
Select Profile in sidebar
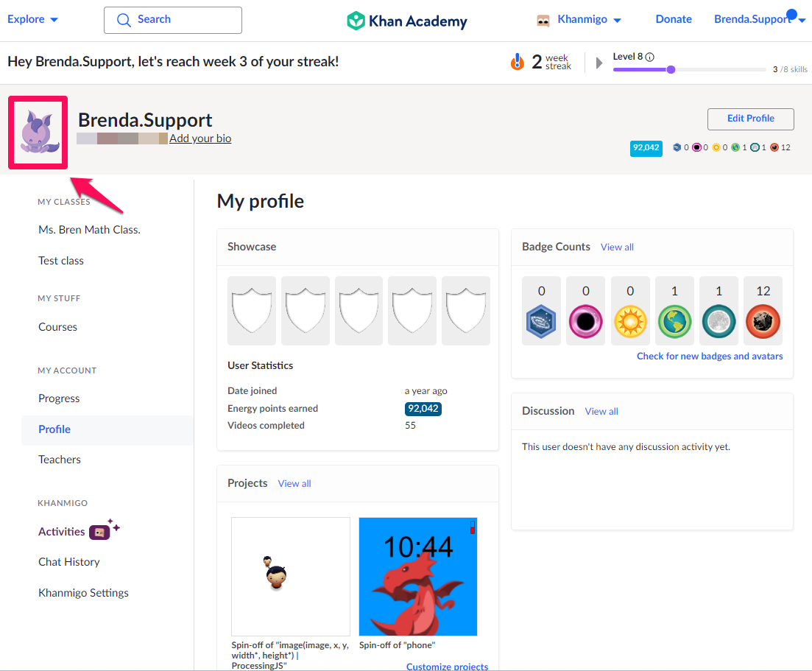[x=107, y=429]
